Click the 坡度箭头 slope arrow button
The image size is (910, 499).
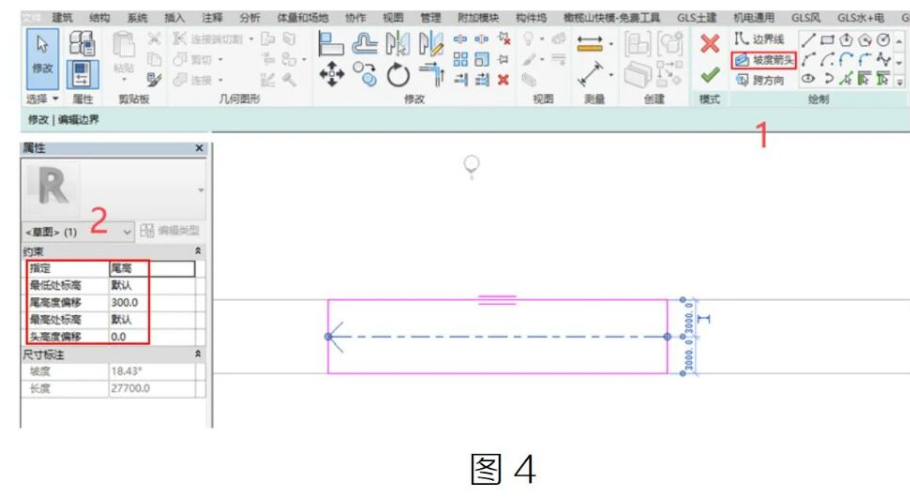[x=763, y=60]
